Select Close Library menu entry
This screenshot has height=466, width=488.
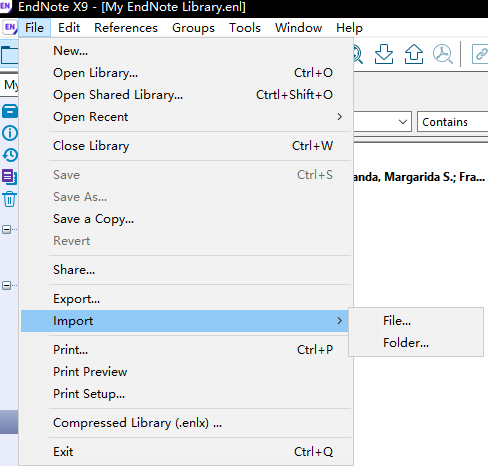[x=185, y=146]
